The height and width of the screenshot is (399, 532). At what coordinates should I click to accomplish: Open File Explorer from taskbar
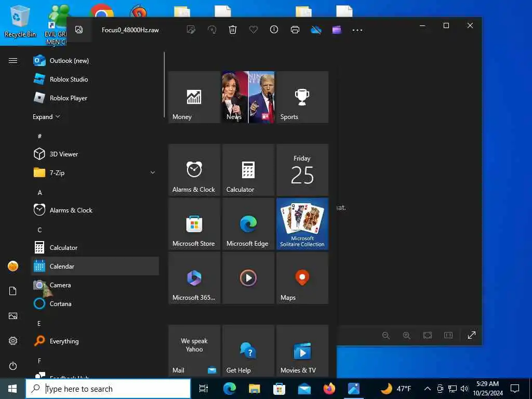pos(254,389)
